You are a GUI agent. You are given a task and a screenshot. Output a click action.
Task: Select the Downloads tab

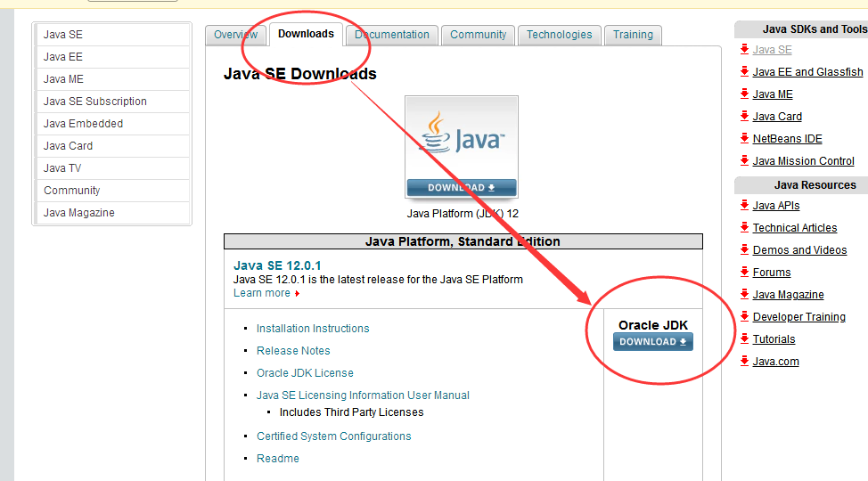[x=307, y=35]
